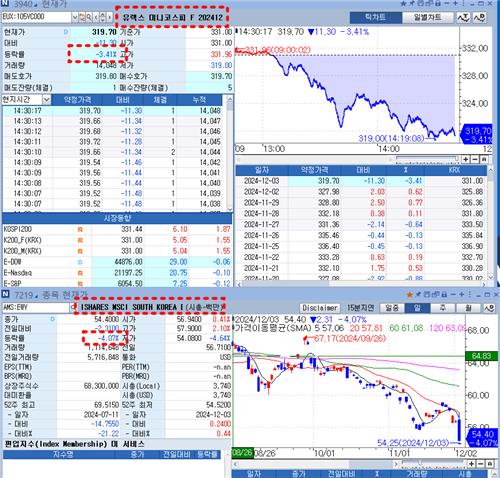Click the search icon beside the AMS:EWY field
The width and height of the screenshot is (500, 478).
coord(72,307)
